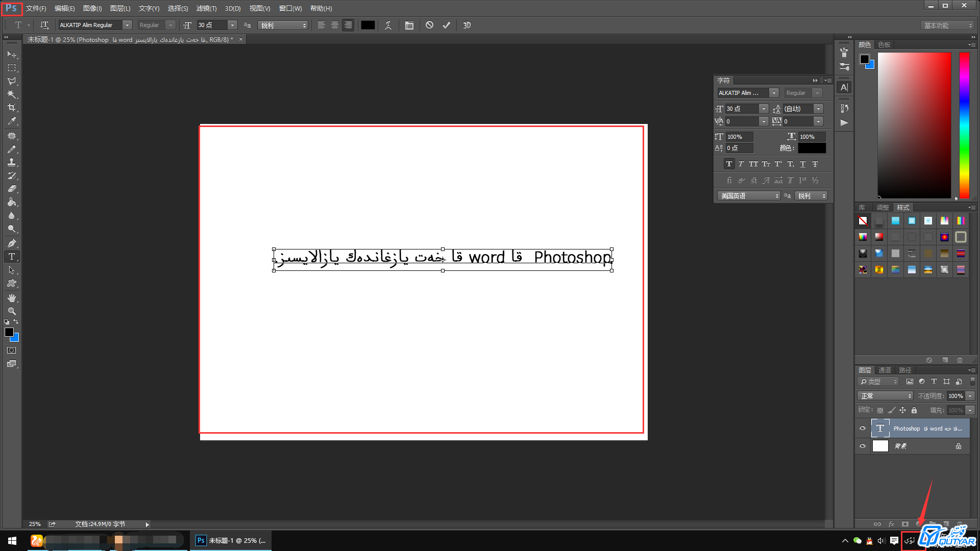980x551 pixels.
Task: Open the font size dropdown in options bar
Action: pyautogui.click(x=232, y=25)
